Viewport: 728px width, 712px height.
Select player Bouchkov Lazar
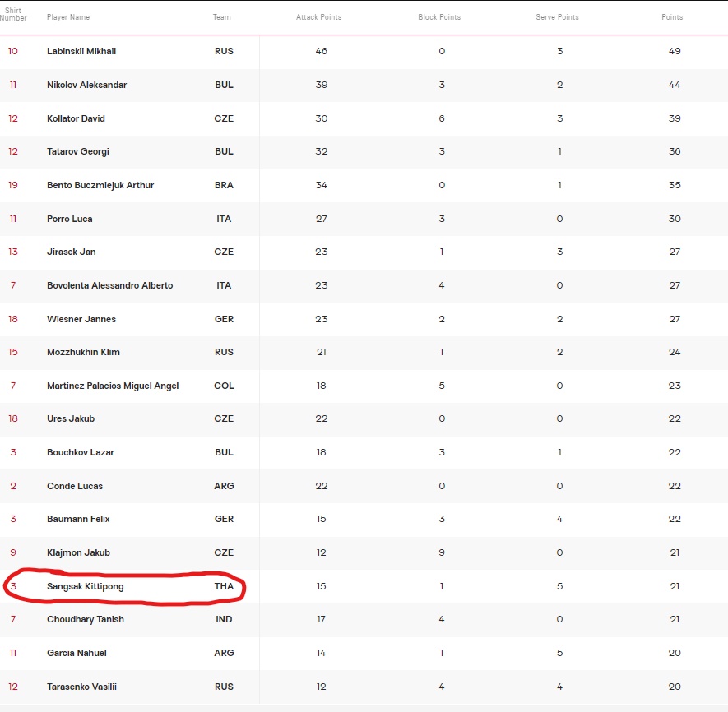[x=81, y=452]
